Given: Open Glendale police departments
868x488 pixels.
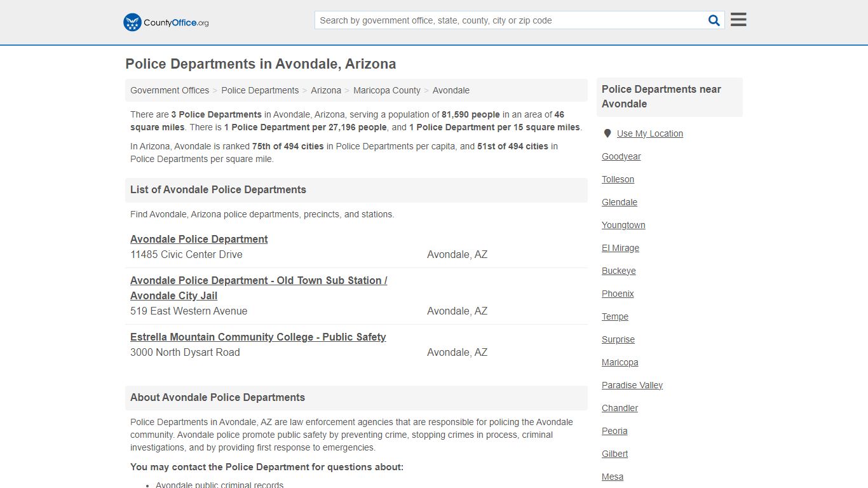Looking at the screenshot, I should pyautogui.click(x=620, y=202).
